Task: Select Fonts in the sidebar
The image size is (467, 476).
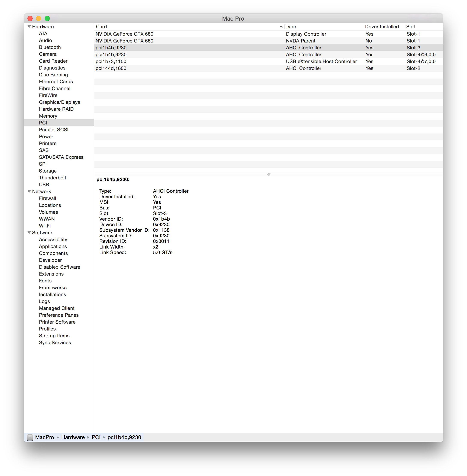Action: point(45,281)
